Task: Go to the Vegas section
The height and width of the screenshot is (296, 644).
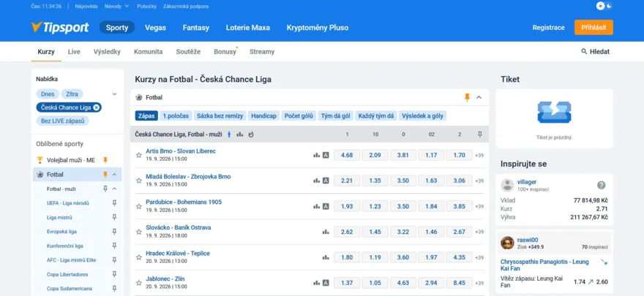Action: (155, 28)
